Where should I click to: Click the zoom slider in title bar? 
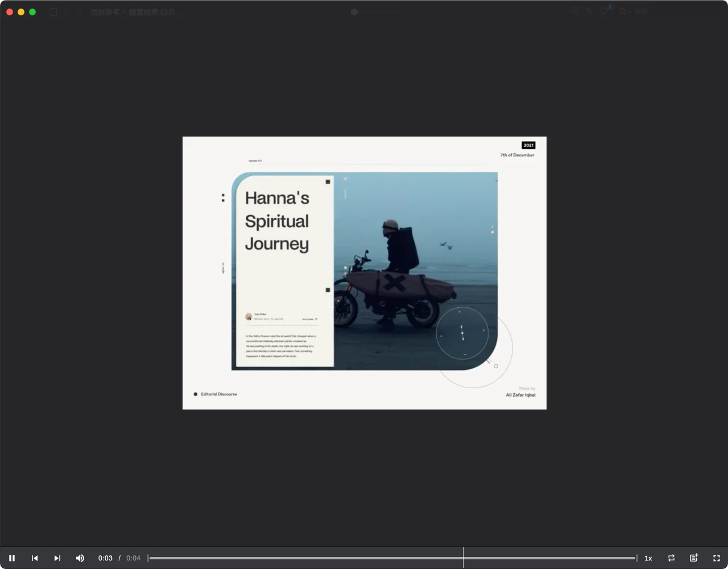(x=354, y=12)
